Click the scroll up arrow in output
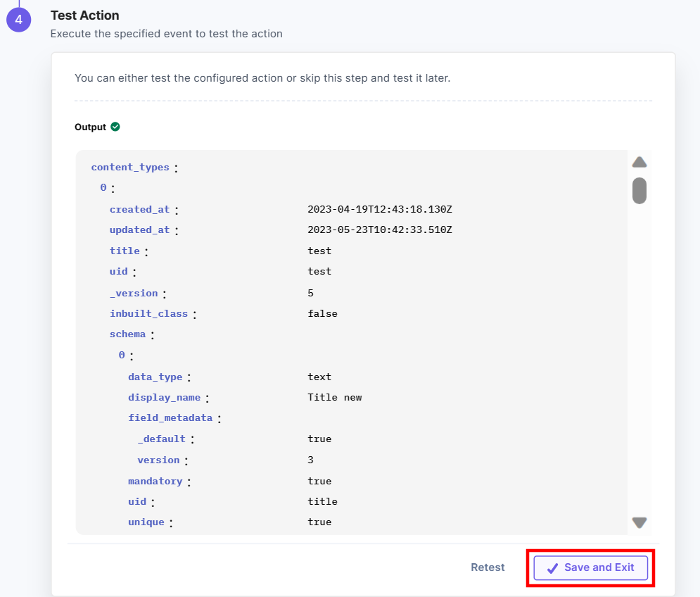Screen dimensions: 700x597 coord(639,162)
